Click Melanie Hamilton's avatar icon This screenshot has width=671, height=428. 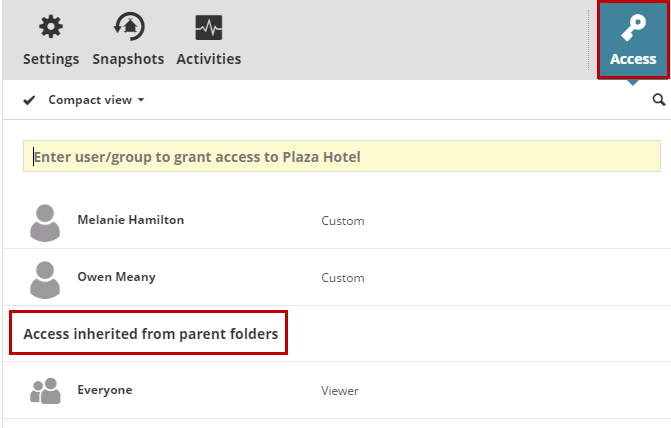coord(45,221)
